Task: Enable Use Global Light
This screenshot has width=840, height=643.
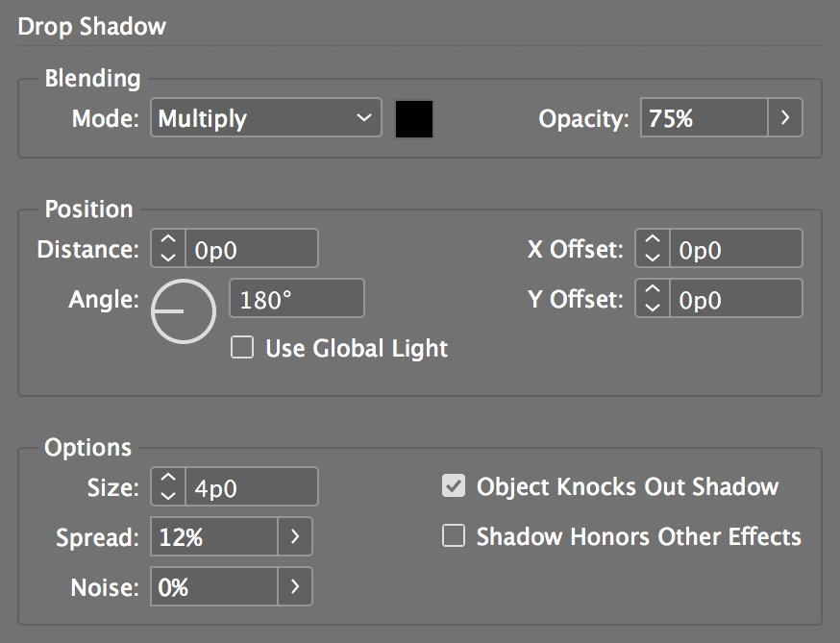Action: click(x=242, y=348)
